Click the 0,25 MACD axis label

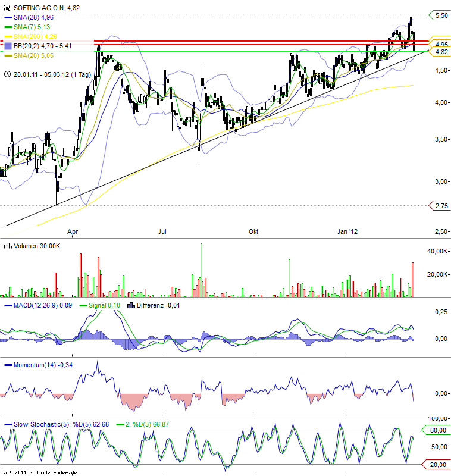point(441,312)
